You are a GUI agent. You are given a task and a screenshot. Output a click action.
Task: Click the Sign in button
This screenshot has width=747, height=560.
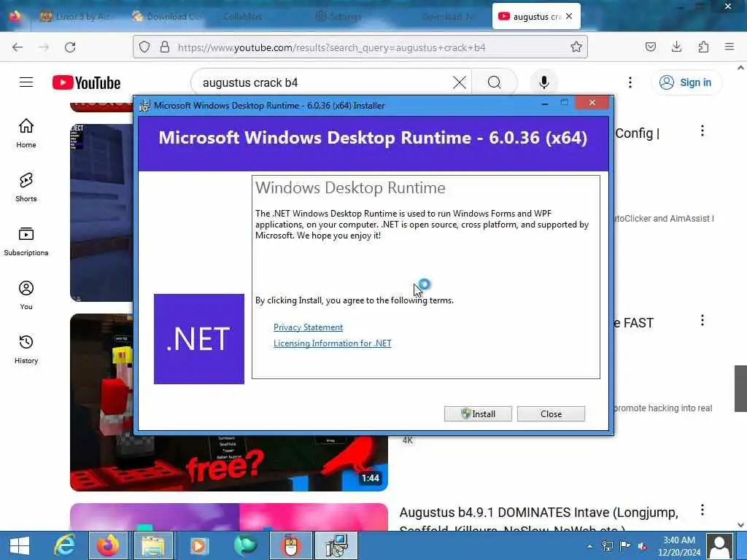coord(686,82)
